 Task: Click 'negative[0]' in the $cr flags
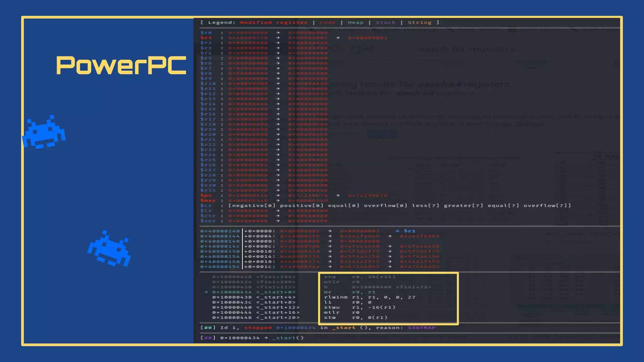(253, 206)
